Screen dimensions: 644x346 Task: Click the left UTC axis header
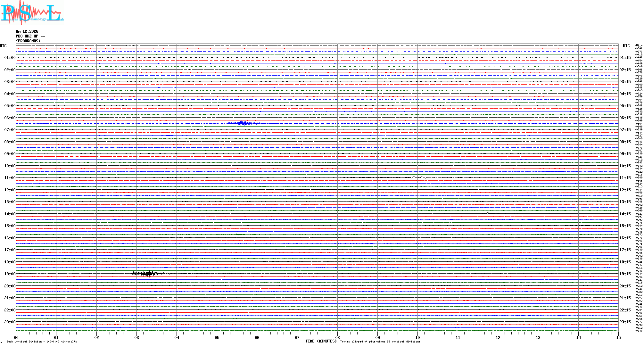click(3, 46)
